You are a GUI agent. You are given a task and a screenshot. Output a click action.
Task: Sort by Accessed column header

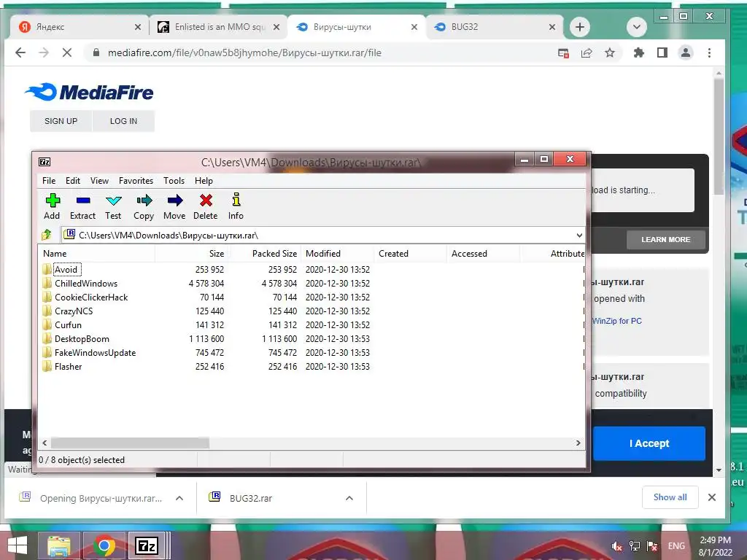[x=483, y=253]
